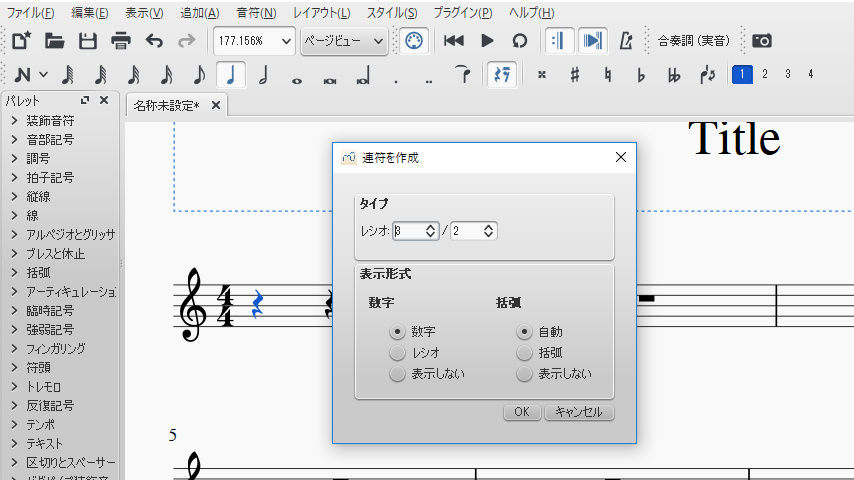Apply the sharp accidental
Screen dimensions: 854x480
pyautogui.click(x=575, y=75)
